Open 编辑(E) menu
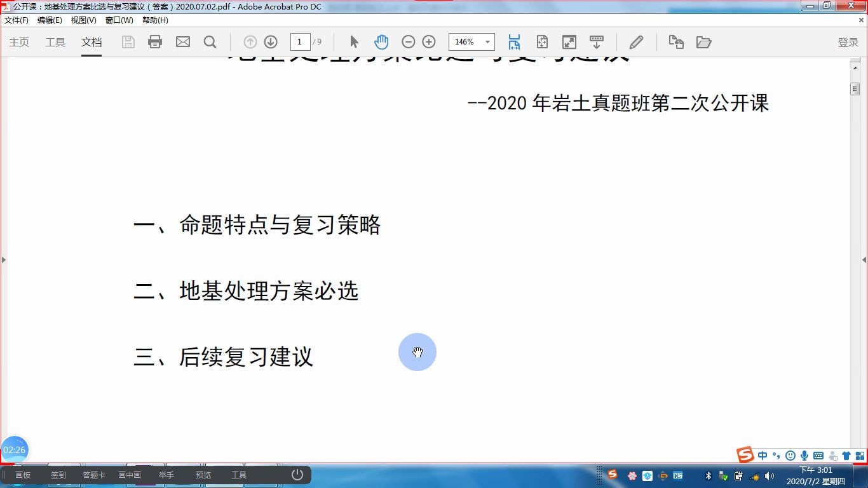 pyautogui.click(x=50, y=20)
